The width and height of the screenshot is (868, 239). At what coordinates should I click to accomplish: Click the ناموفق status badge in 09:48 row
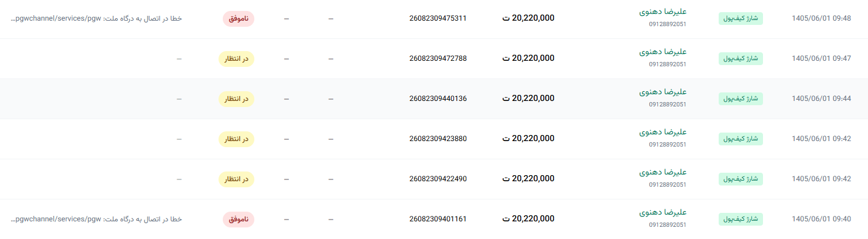pos(239,18)
